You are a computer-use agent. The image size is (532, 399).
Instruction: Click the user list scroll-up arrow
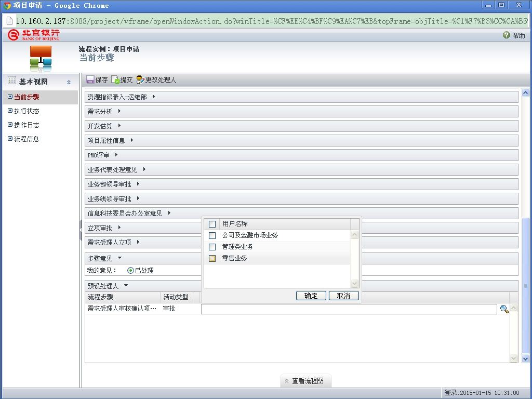coord(354,234)
